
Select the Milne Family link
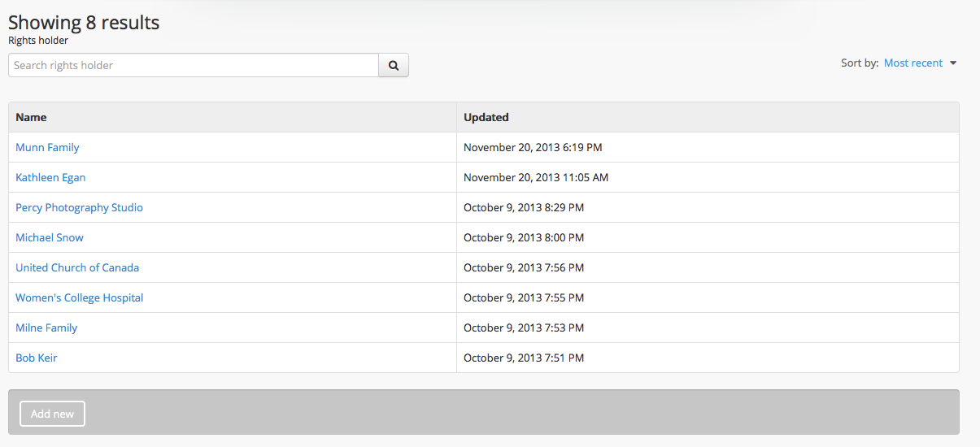[46, 328]
